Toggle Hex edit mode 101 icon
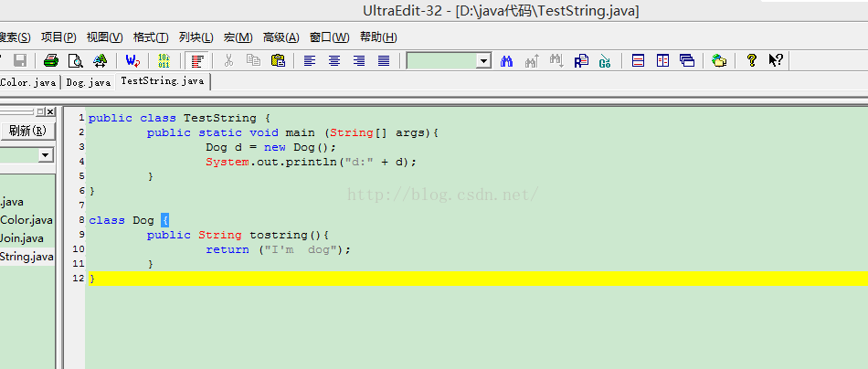 point(164,60)
